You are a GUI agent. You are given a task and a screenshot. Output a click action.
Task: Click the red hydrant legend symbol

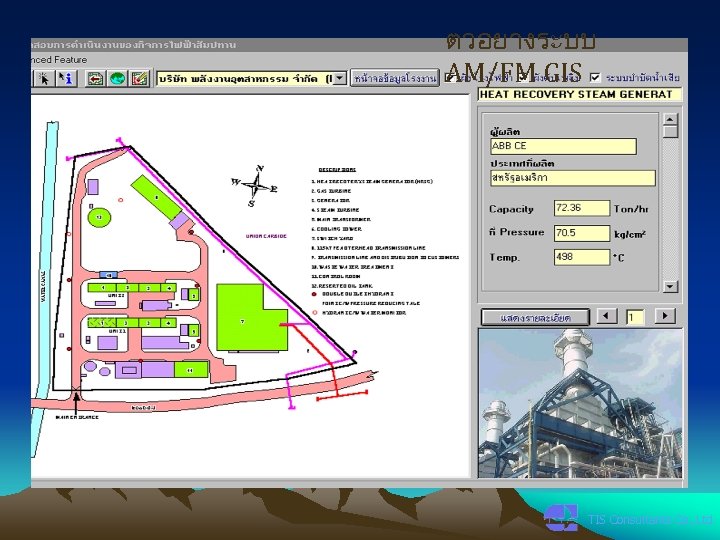point(314,294)
